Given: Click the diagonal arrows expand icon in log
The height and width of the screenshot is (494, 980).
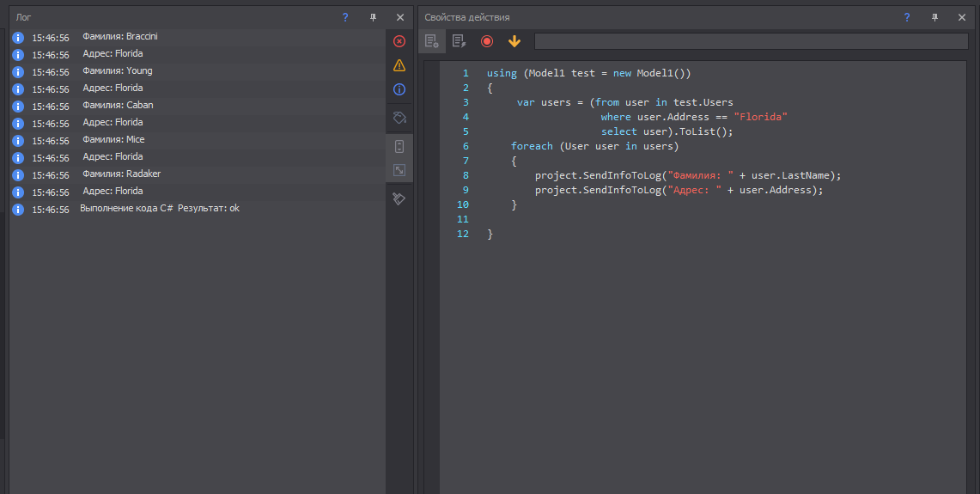Looking at the screenshot, I should [x=399, y=170].
